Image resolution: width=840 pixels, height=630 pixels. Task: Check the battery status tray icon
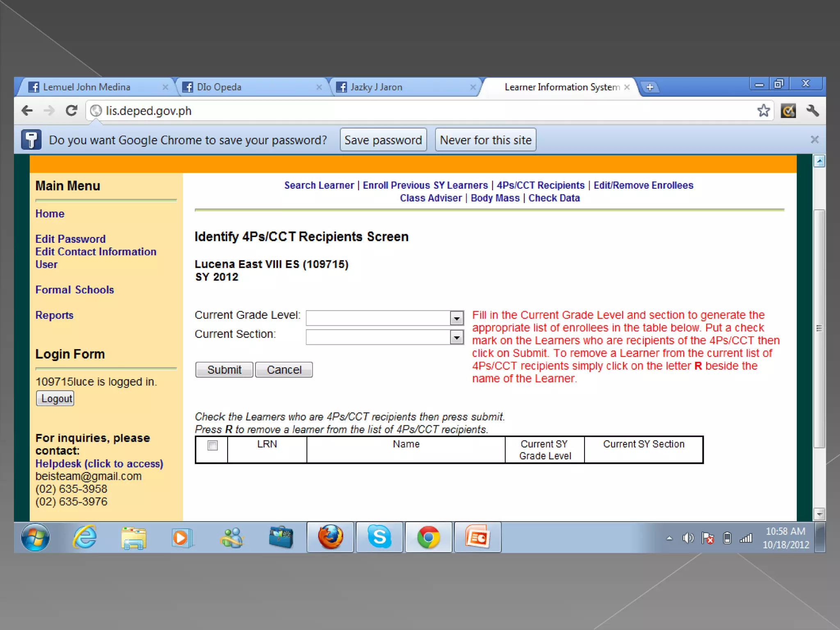pos(727,538)
